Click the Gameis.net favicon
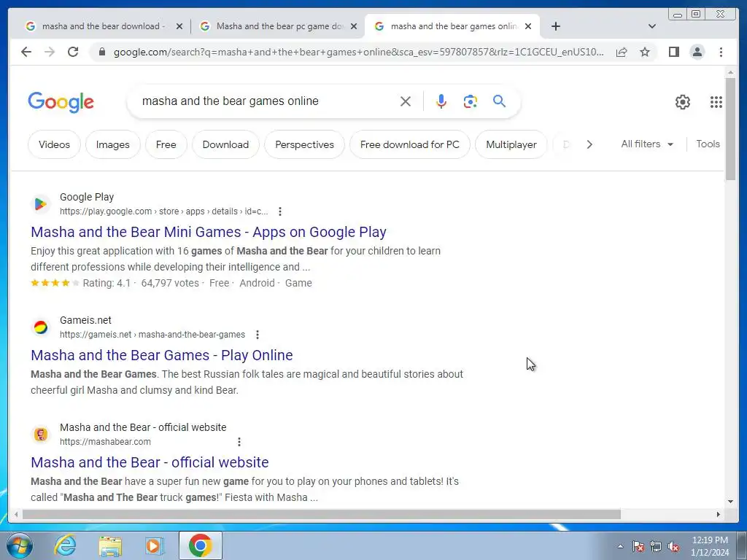747x560 pixels. pyautogui.click(x=41, y=327)
